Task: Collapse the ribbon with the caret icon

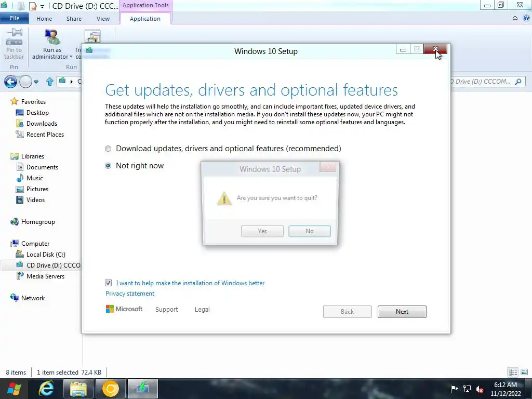Action: tap(515, 18)
